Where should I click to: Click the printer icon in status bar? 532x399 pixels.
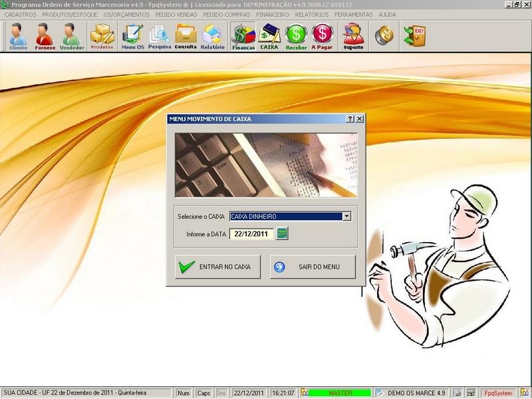(x=458, y=393)
